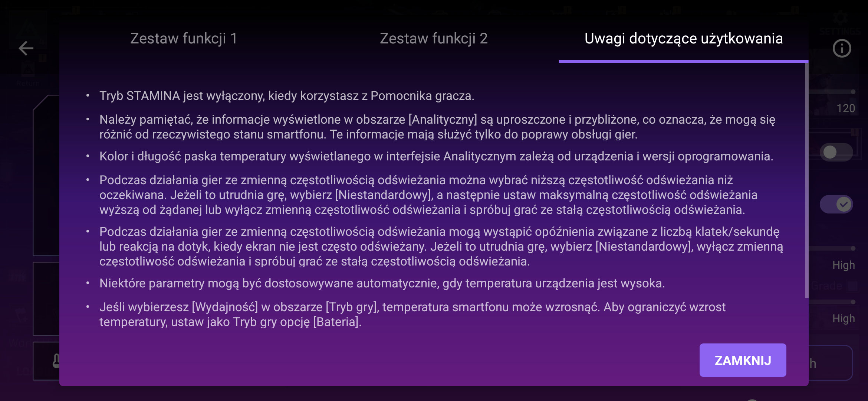Open the info circle icon
The height and width of the screenshot is (401, 868).
(842, 48)
